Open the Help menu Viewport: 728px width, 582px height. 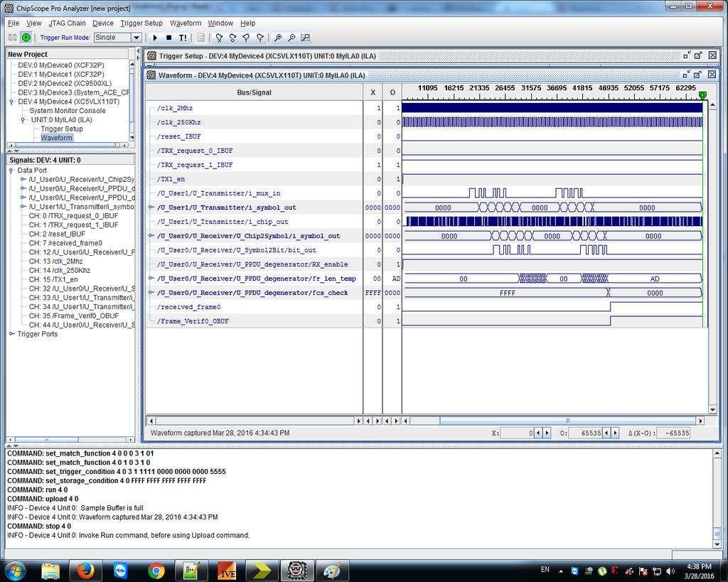tap(247, 23)
